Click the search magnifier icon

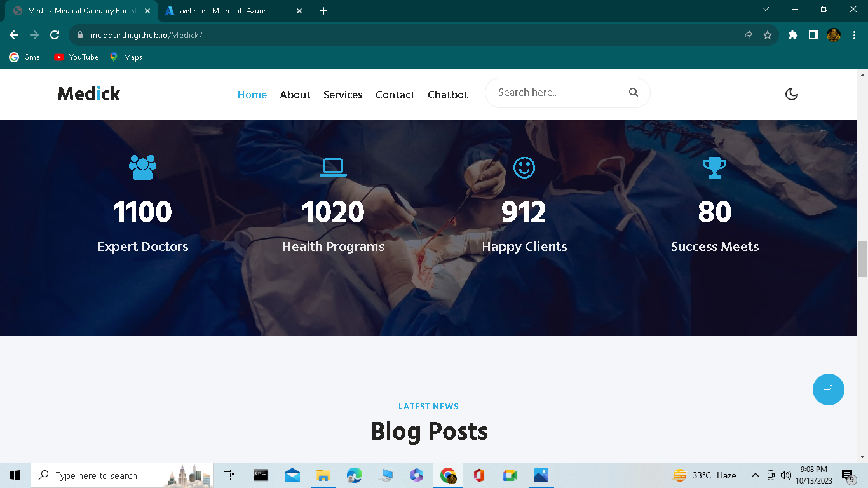coord(634,92)
